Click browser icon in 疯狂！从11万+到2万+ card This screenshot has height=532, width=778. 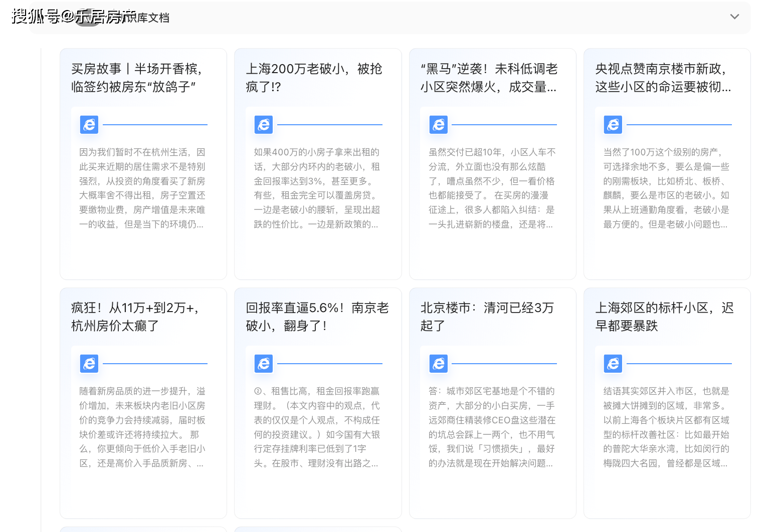coord(89,364)
